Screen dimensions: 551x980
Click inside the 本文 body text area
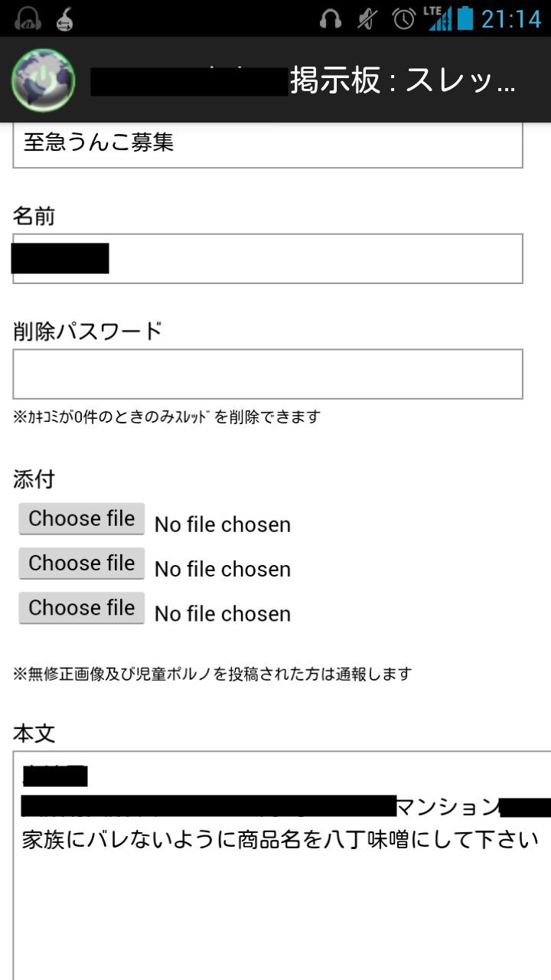tap(282, 865)
